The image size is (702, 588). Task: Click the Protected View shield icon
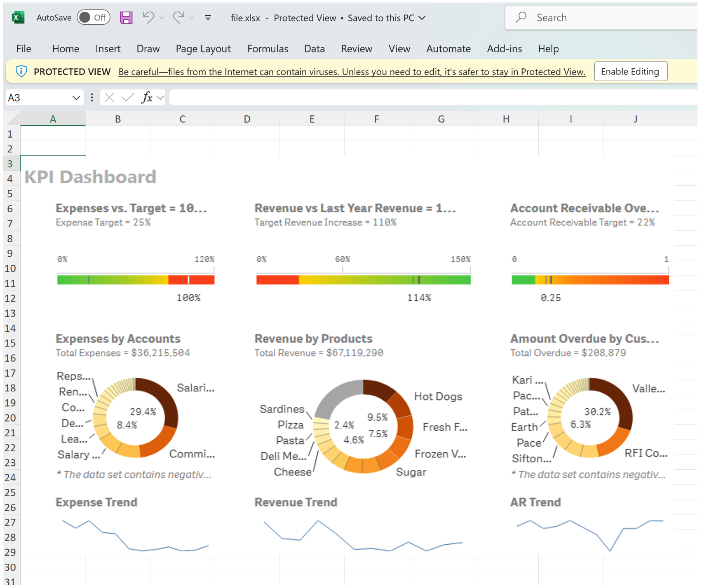[21, 71]
